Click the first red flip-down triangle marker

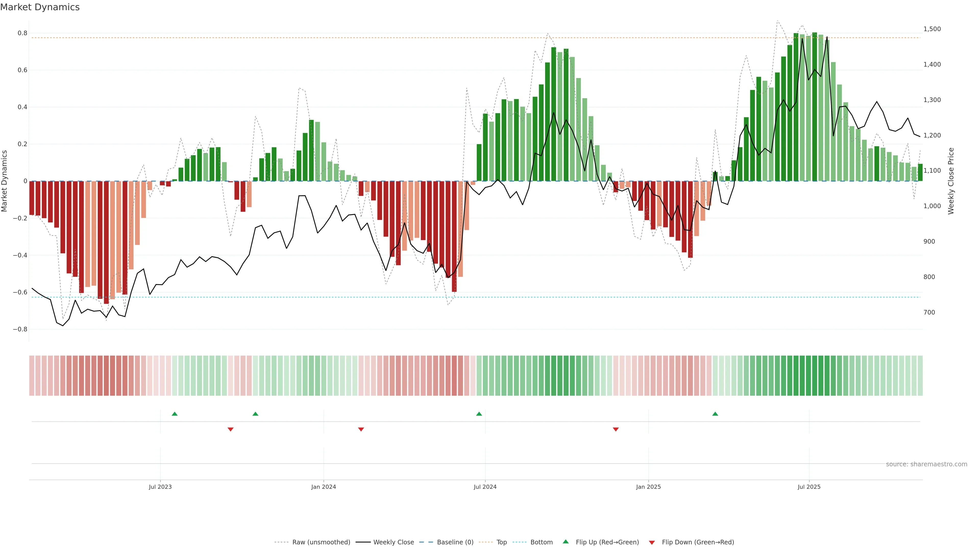pos(230,429)
